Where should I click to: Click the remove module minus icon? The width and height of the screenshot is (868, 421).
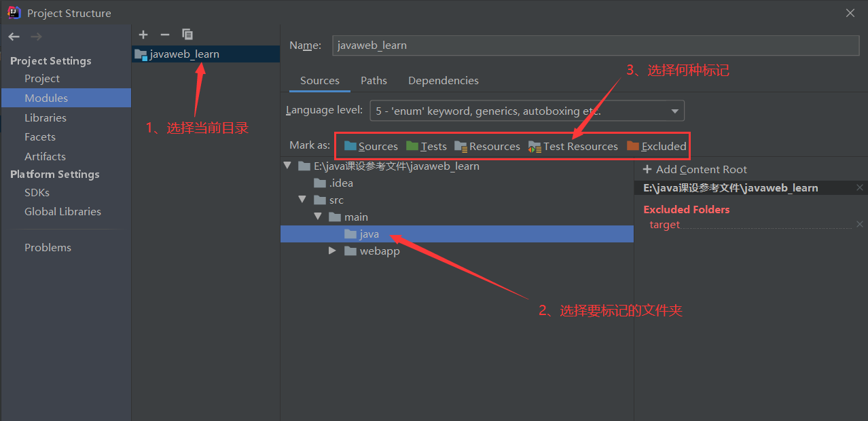[x=164, y=35]
